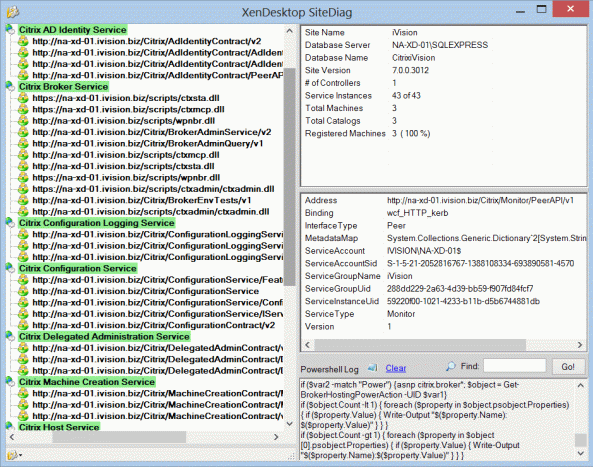593x467 pixels.
Task: Click the tree horizontal scrollbar thumb
Action: (x=119, y=437)
